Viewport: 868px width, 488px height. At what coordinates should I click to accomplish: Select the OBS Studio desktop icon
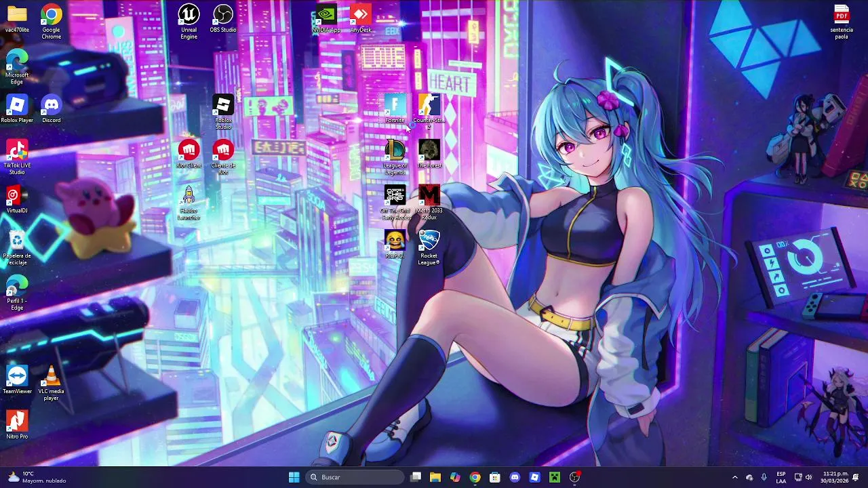pyautogui.click(x=223, y=19)
